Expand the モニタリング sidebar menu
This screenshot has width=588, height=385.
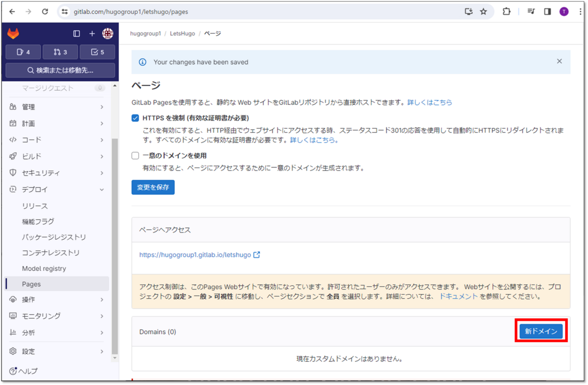click(57, 316)
